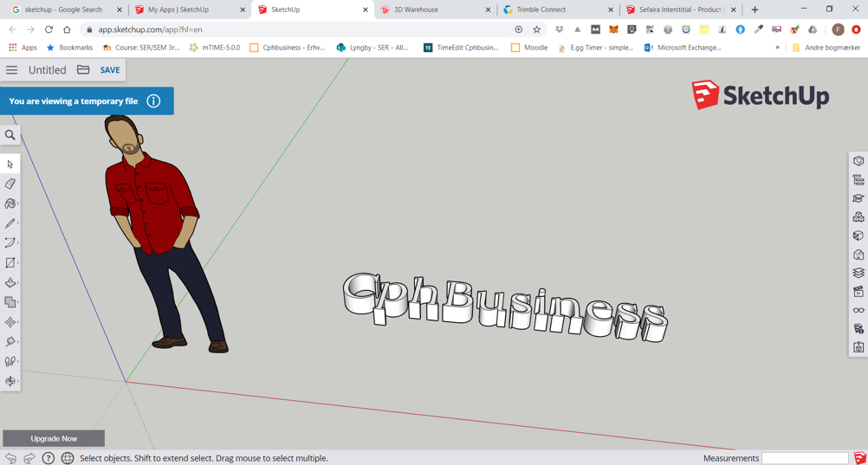Expand Paint tool flyout arrow
868x465 pixels.
18,203
